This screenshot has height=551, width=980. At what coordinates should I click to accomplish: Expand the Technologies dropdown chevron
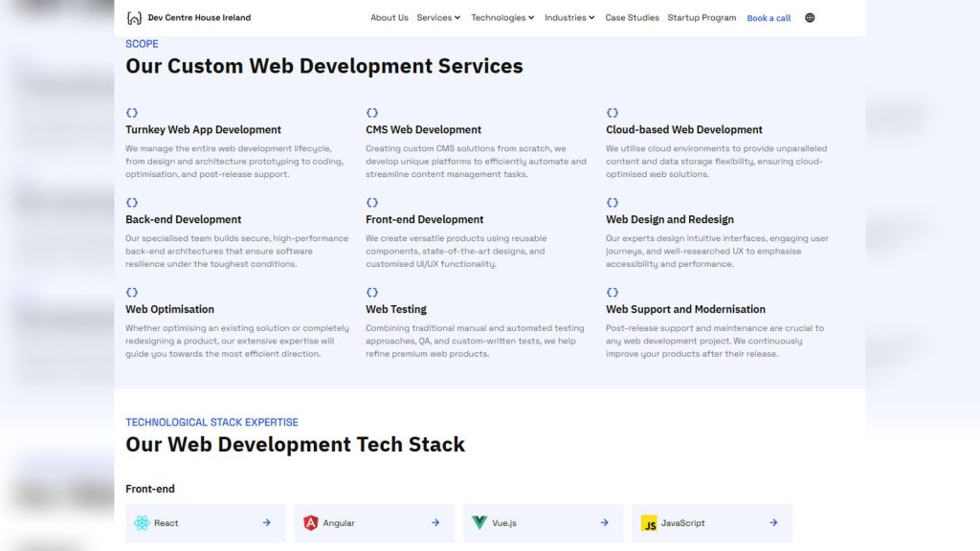[531, 18]
